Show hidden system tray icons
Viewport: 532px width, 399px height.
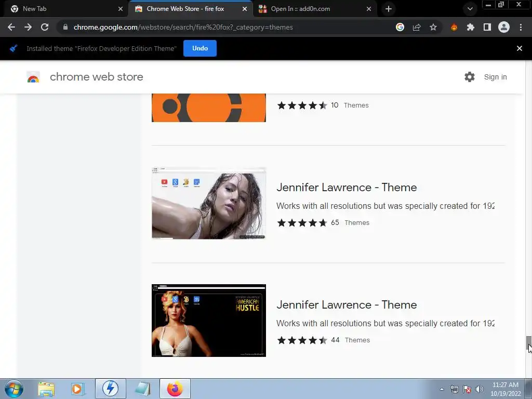coord(442,389)
